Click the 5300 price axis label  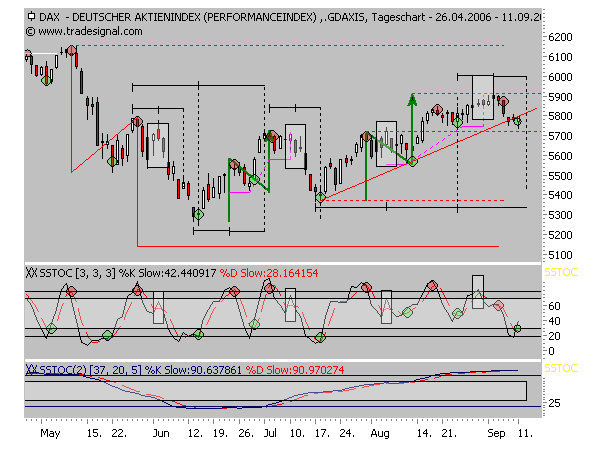(560, 215)
